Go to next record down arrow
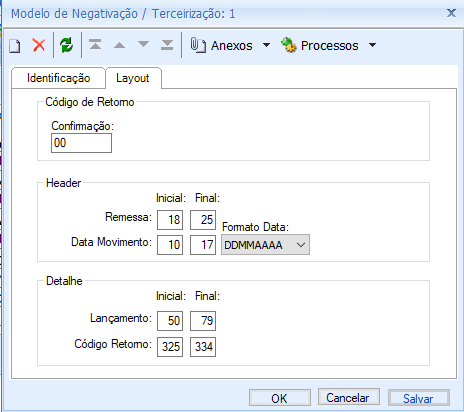464x412 pixels. point(143,44)
